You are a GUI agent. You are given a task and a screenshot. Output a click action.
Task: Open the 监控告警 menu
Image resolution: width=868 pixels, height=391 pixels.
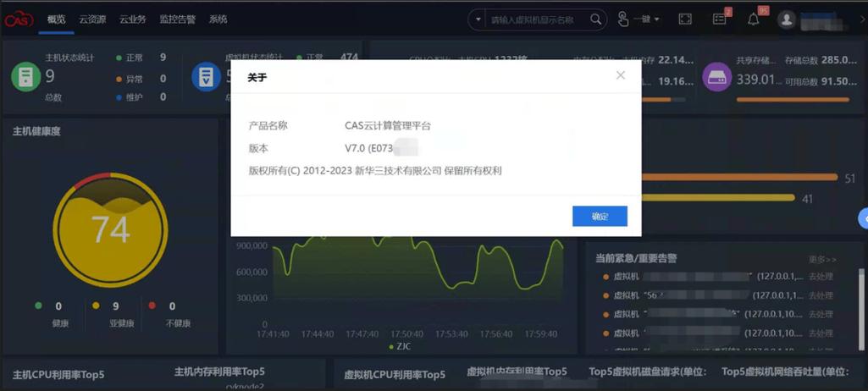tap(177, 19)
